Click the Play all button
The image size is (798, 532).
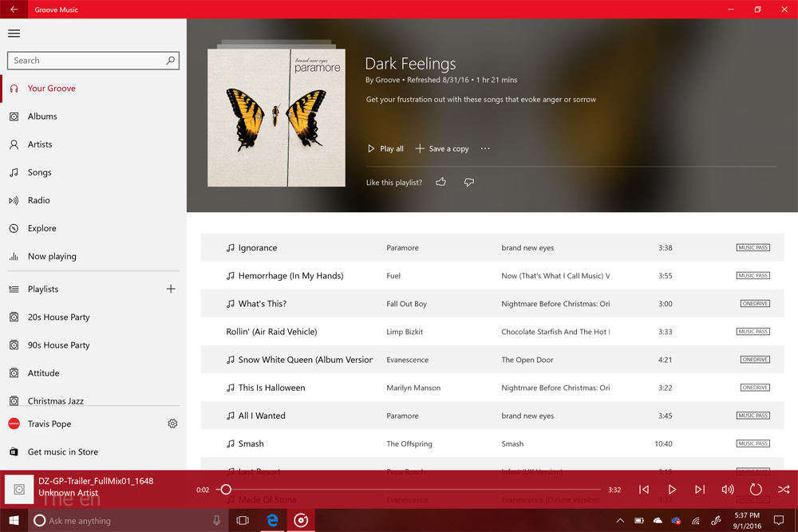point(385,148)
